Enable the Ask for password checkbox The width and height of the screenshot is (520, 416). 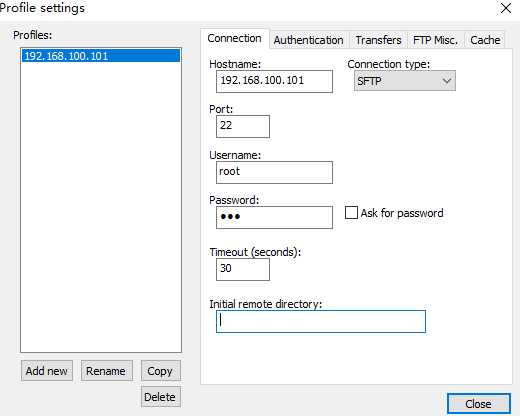pos(351,213)
